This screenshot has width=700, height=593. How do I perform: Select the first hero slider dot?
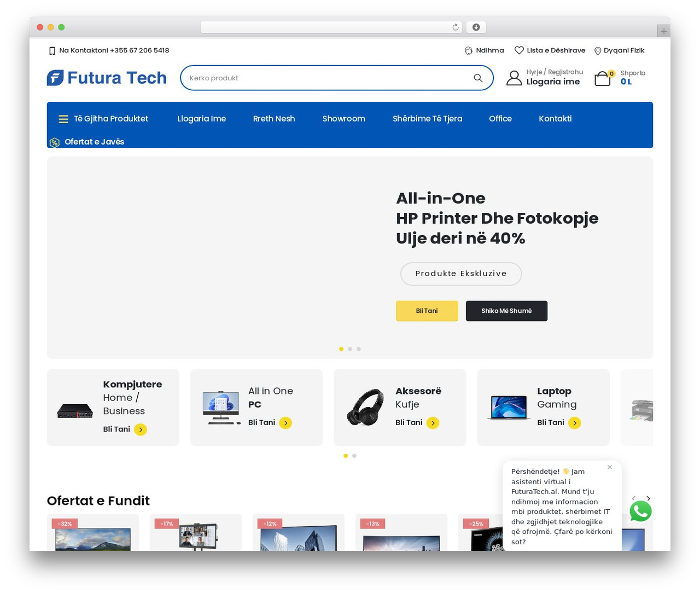pos(341,349)
